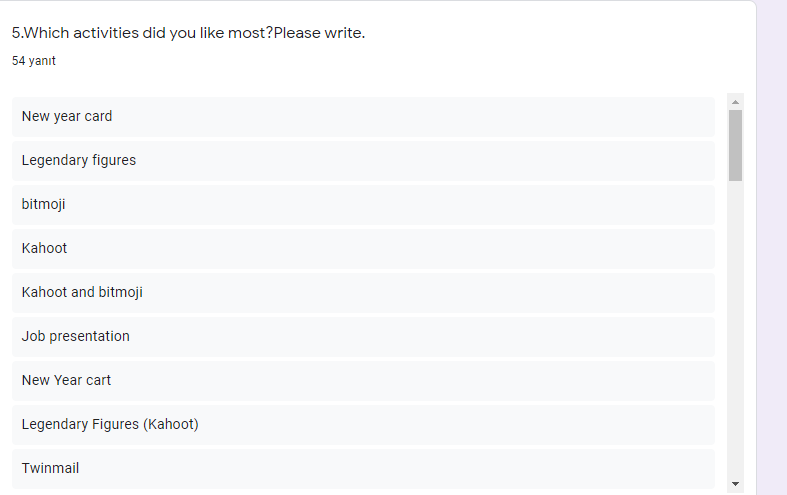Click the word "bitmoji" after "Kahoot and"
787x495 pixels.
[121, 292]
